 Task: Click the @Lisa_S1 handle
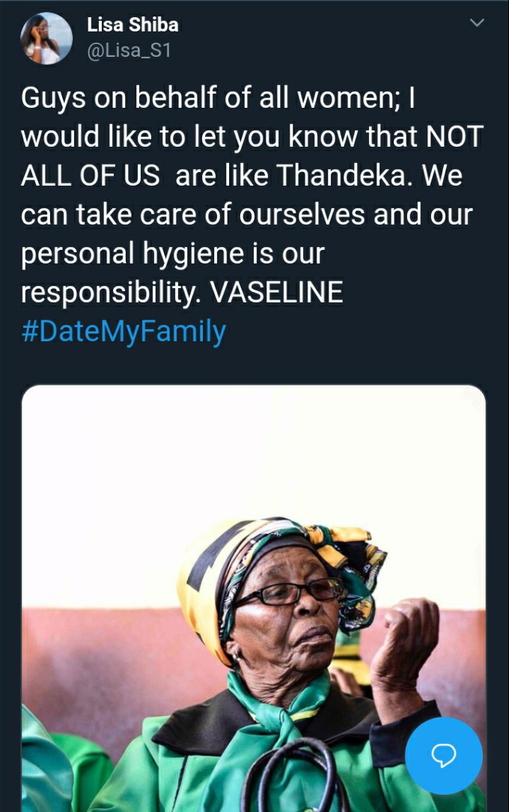pos(129,51)
